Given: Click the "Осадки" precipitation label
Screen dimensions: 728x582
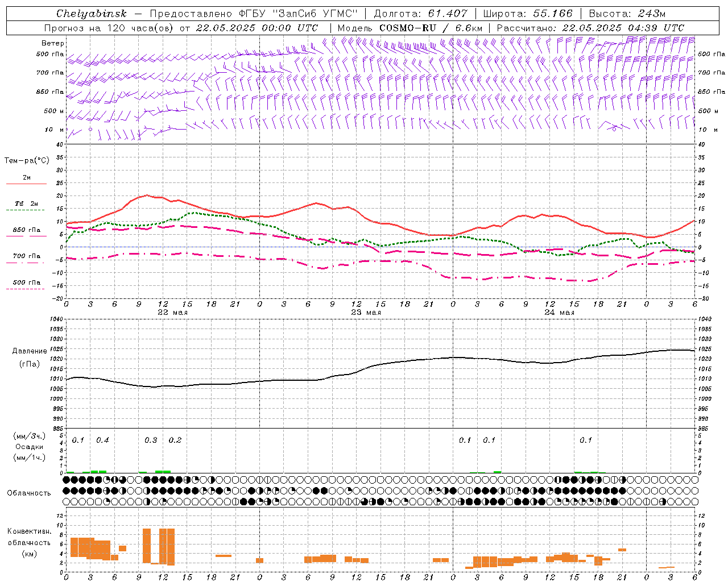Looking at the screenshot, I should (x=30, y=447).
